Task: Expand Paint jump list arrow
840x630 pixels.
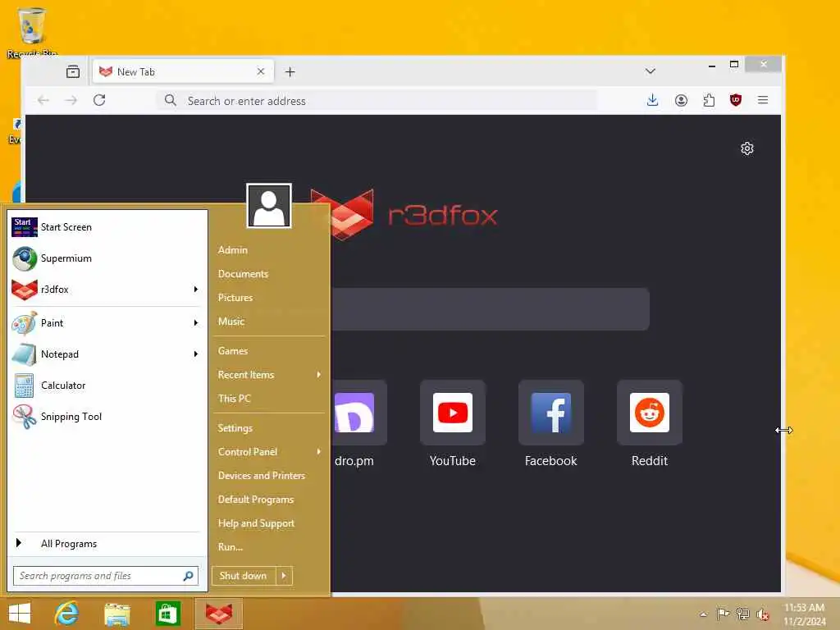Action: pyautogui.click(x=195, y=322)
